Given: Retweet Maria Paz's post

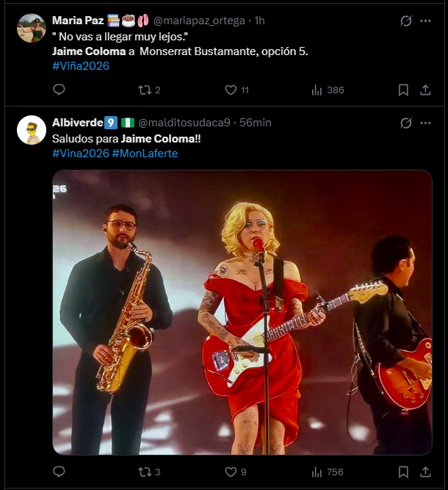Looking at the screenshot, I should 145,90.
